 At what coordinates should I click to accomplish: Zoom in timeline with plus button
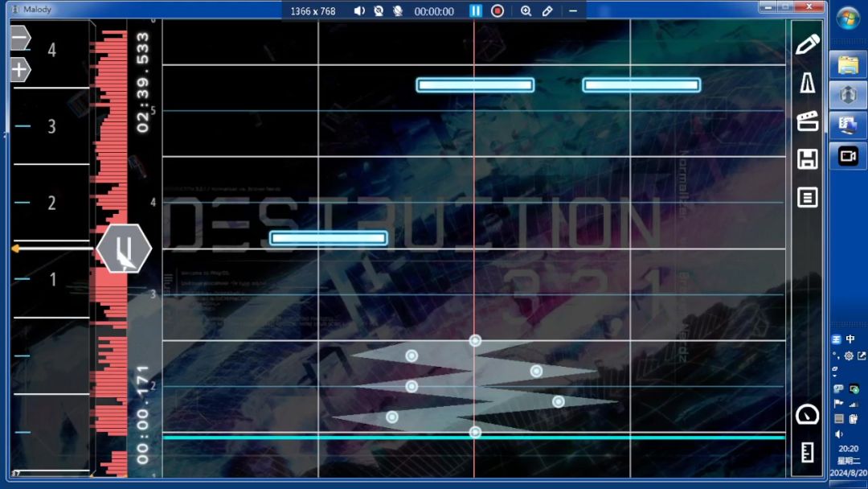20,70
